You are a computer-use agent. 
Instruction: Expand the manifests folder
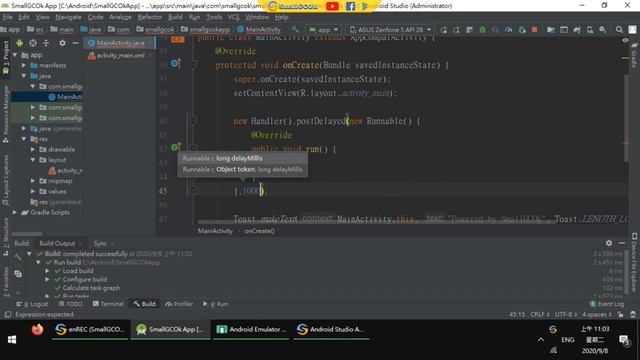(24, 65)
